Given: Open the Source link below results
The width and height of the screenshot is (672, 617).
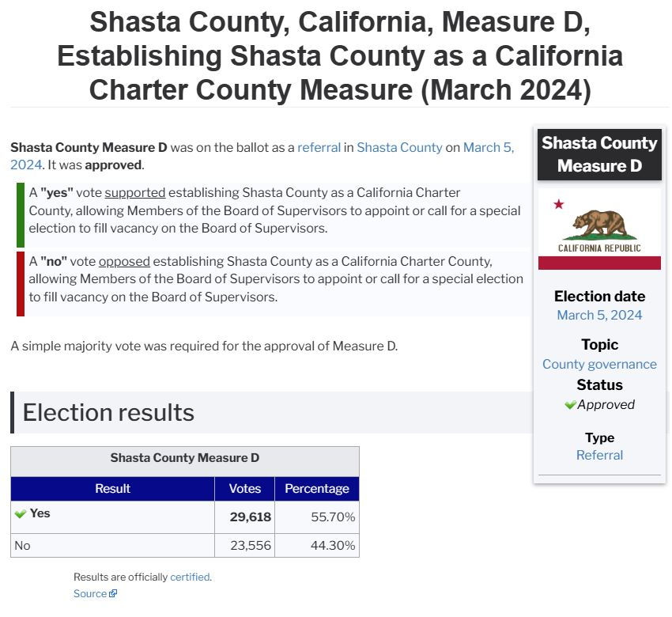Looking at the screenshot, I should (90, 594).
